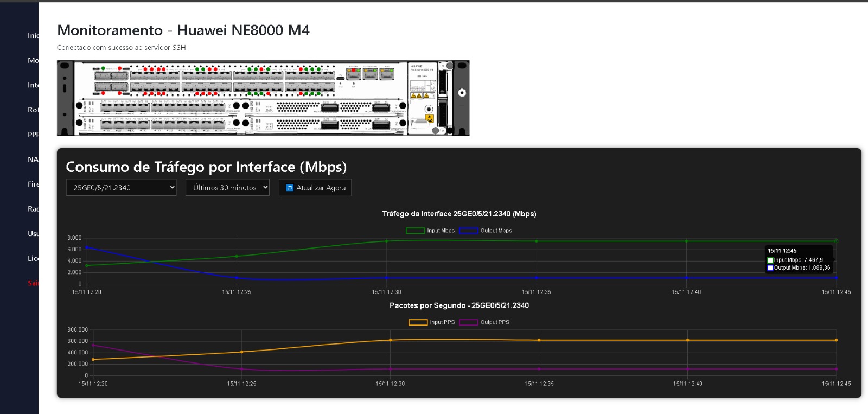Open the Início item in the sidebar

click(x=33, y=35)
